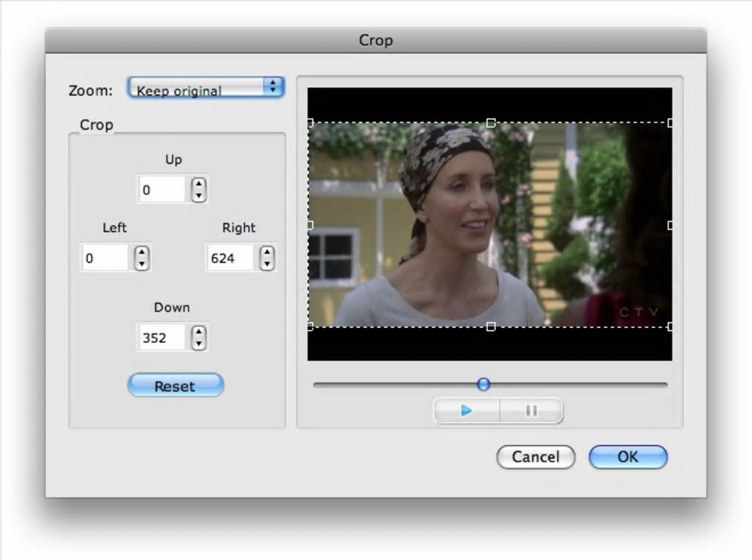The image size is (752, 560).
Task: Click the Left crop value field
Action: coord(104,258)
